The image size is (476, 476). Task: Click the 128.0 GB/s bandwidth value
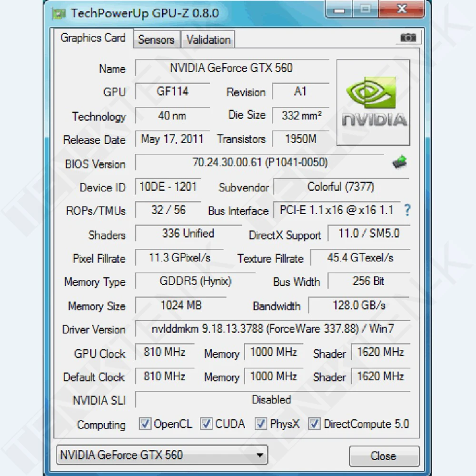[x=359, y=305]
